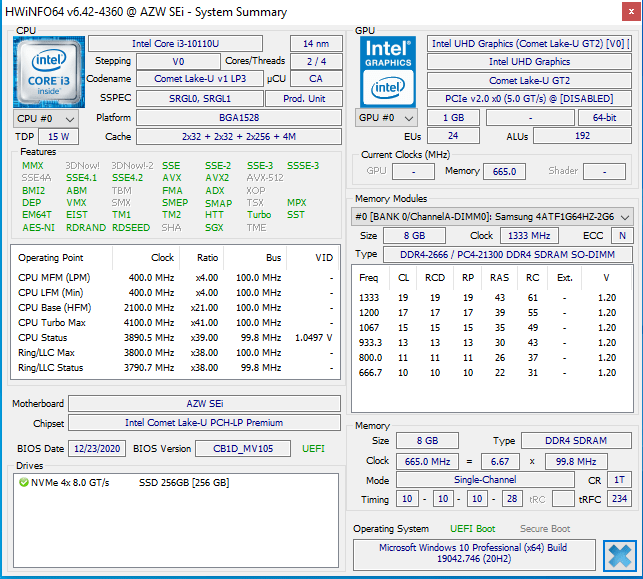Click the GPU memory 1 GB field
The image size is (643, 579).
(x=453, y=118)
